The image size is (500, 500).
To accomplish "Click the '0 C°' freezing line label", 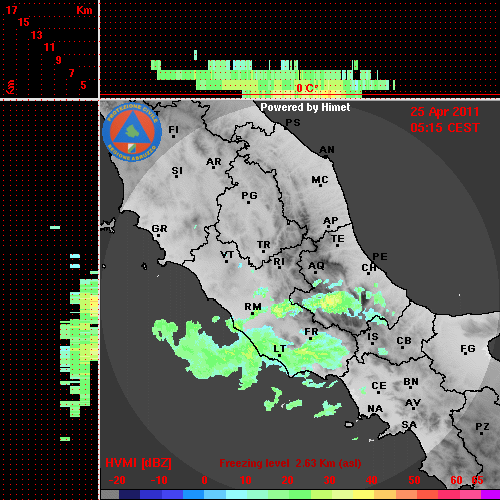I will click(307, 88).
